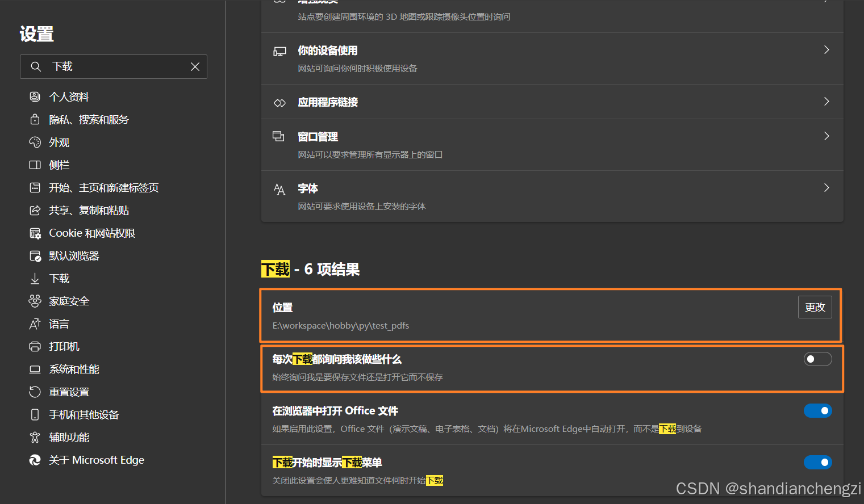Image resolution: width=864 pixels, height=504 pixels.
Task: Open the 你的设备使用 permission page
Action: [x=827, y=50]
